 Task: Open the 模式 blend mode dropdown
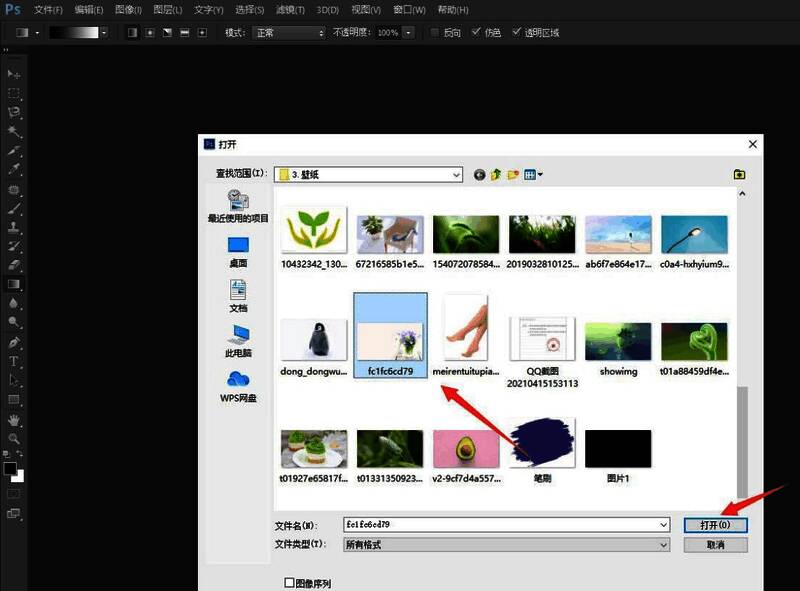(x=290, y=31)
